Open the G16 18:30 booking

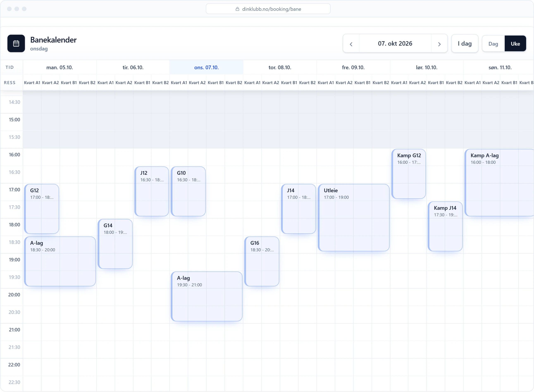click(x=262, y=262)
